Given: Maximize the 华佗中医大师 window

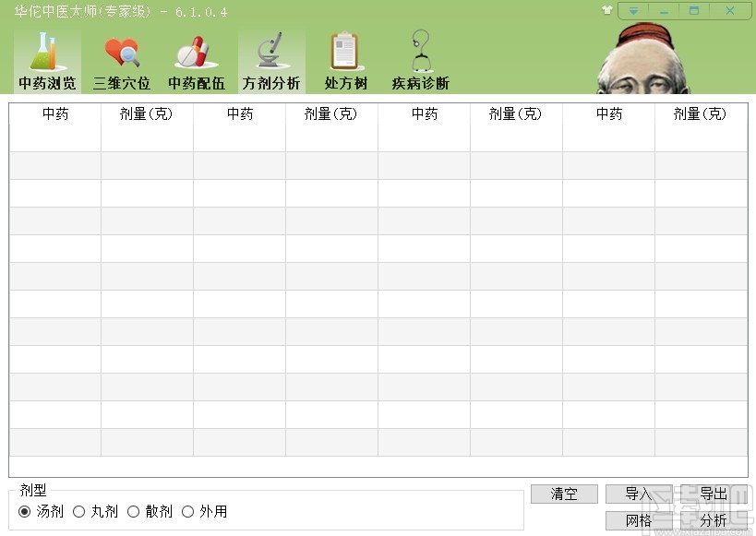Looking at the screenshot, I should (x=694, y=10).
